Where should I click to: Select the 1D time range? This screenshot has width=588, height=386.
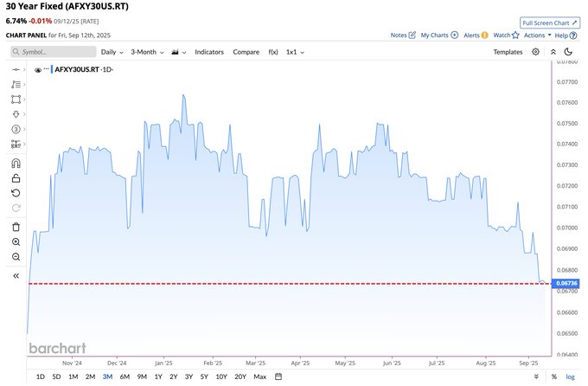[41, 376]
